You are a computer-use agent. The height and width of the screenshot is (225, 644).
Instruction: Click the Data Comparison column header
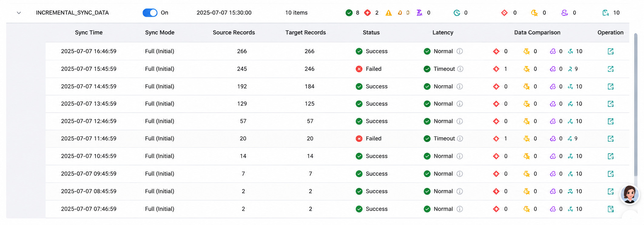(537, 32)
